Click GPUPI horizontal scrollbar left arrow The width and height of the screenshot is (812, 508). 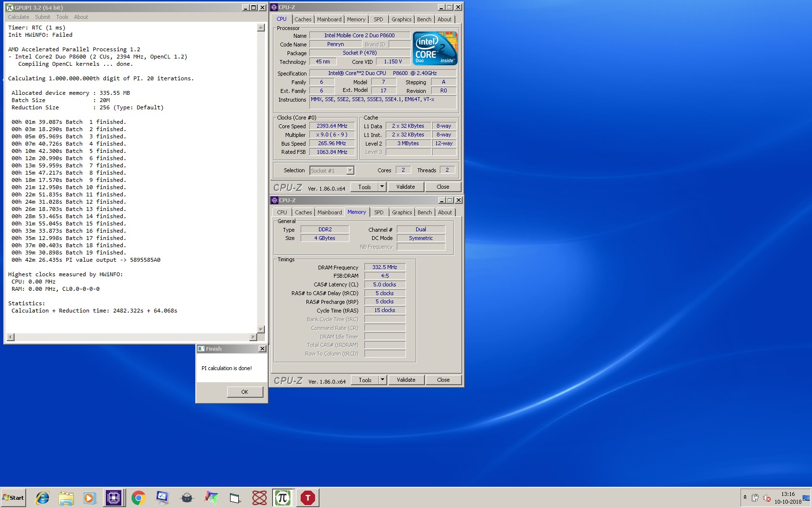[11, 337]
